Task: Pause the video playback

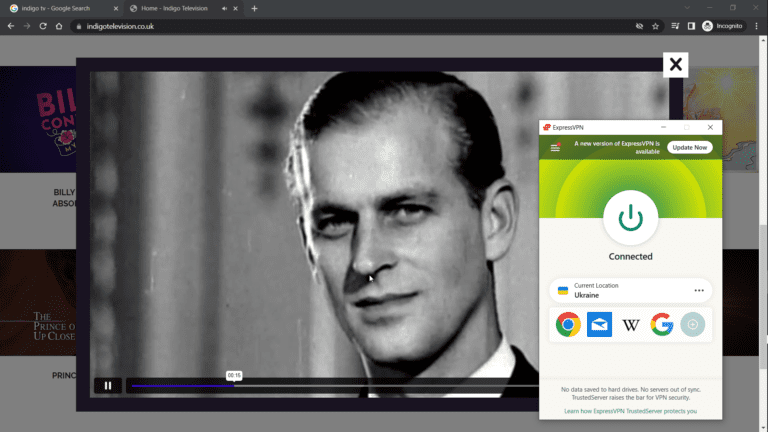Action: click(108, 385)
